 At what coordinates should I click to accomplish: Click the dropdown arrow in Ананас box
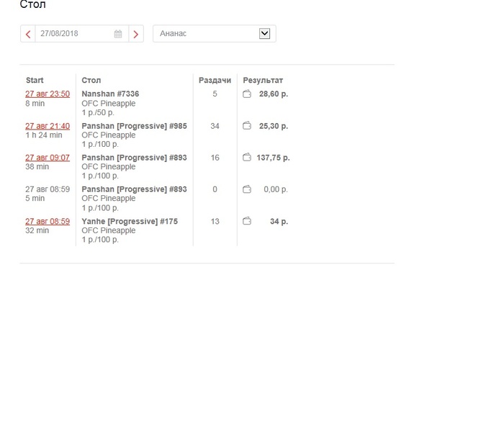[264, 33]
